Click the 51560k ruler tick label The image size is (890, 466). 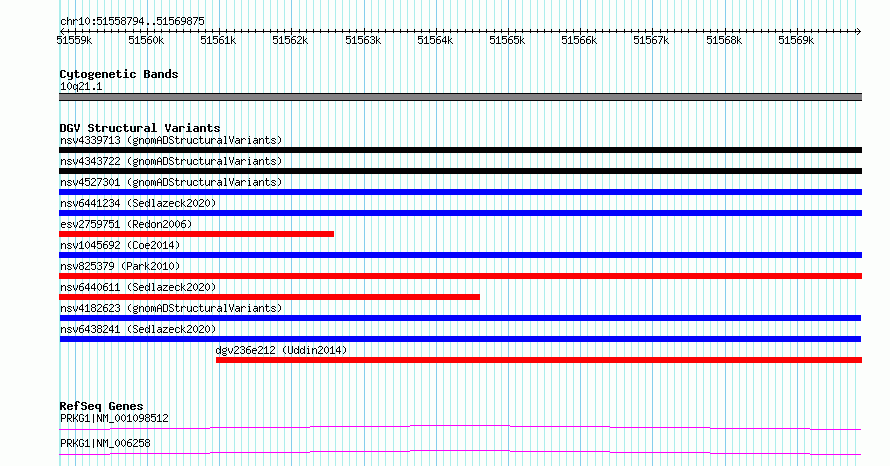click(146, 40)
